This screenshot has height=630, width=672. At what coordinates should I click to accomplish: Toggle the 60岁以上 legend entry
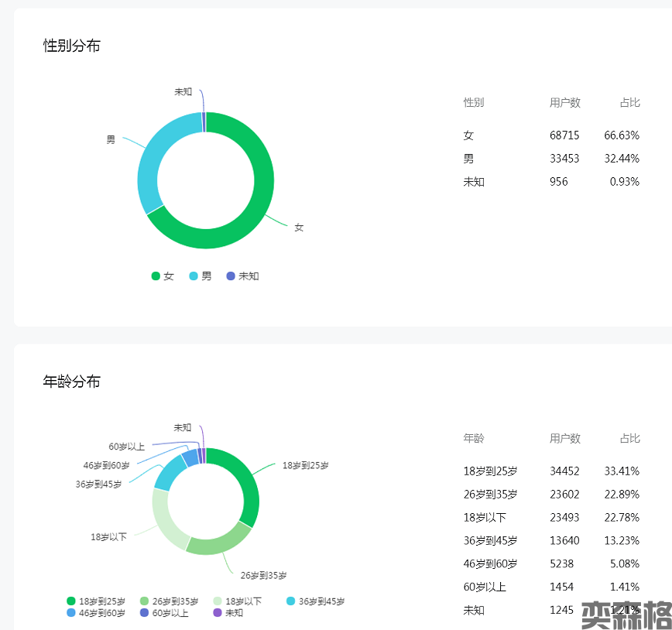[x=163, y=613]
